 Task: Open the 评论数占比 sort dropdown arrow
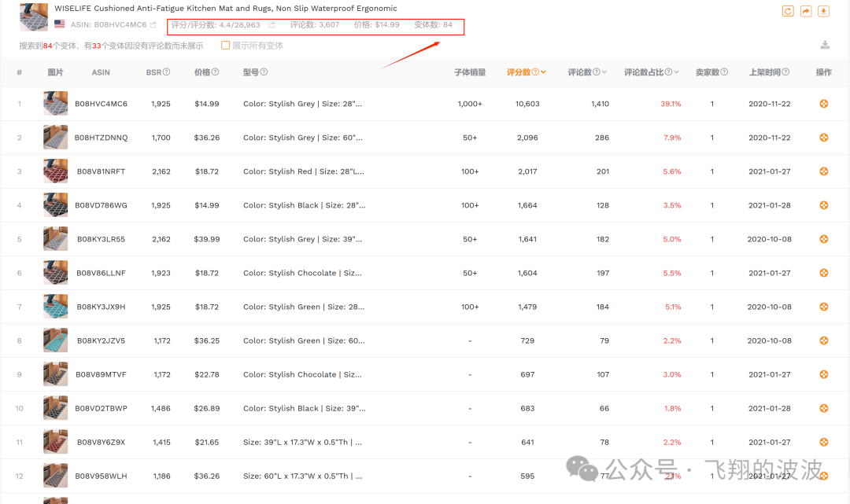[677, 72]
